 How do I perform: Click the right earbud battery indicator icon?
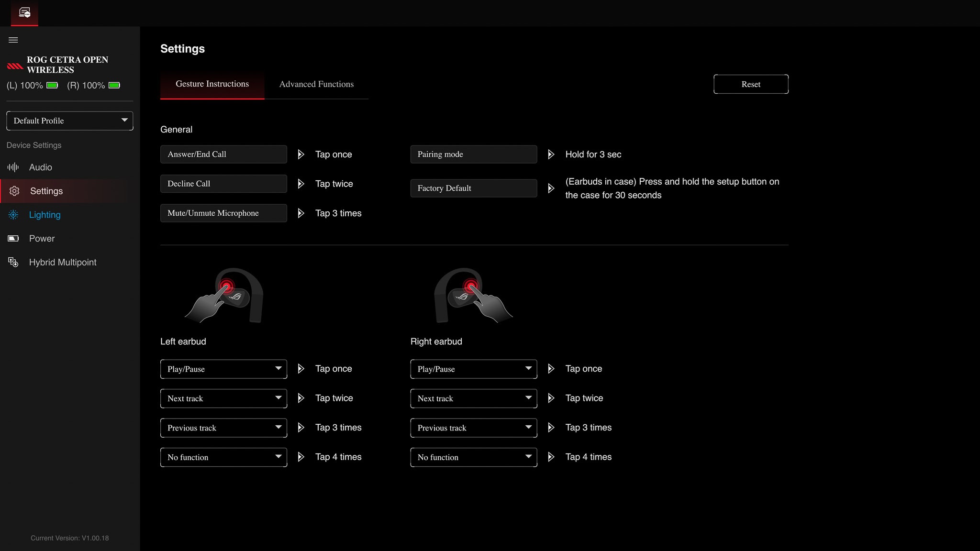(114, 85)
